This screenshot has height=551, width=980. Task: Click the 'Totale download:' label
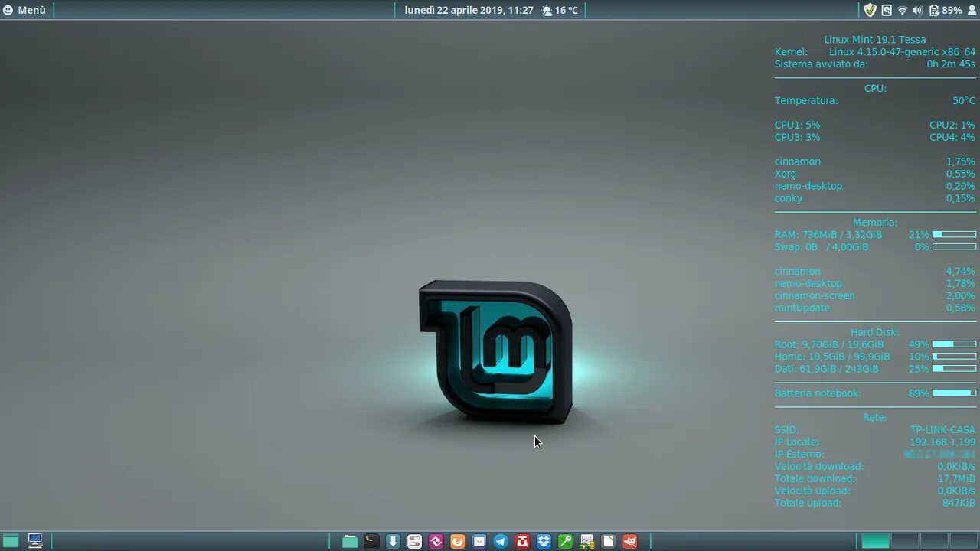point(815,478)
